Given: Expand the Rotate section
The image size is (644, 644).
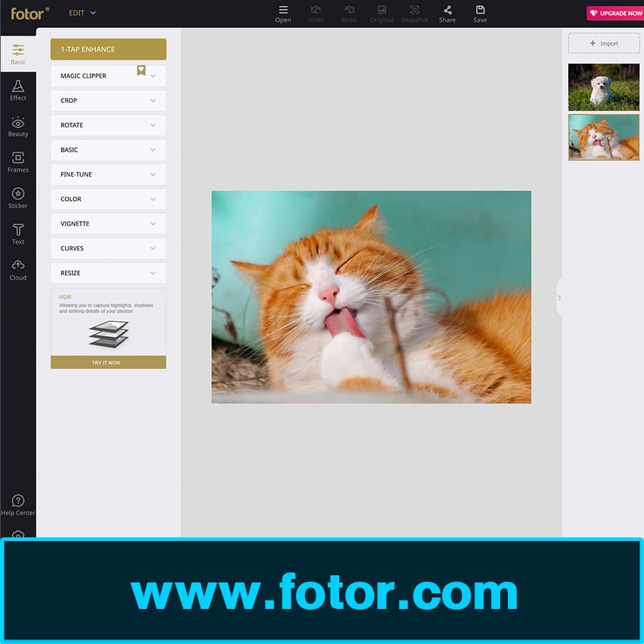Looking at the screenshot, I should click(x=109, y=125).
